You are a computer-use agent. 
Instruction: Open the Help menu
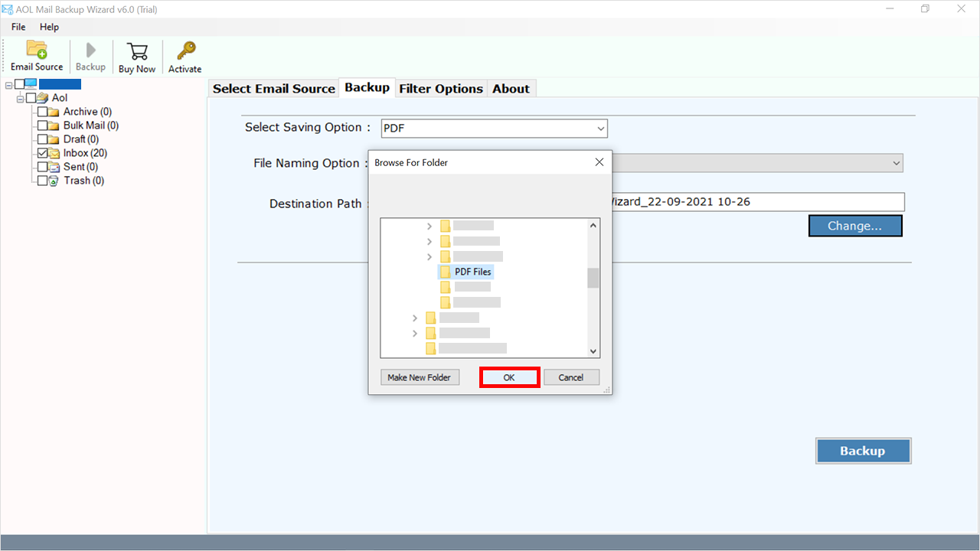tap(49, 27)
